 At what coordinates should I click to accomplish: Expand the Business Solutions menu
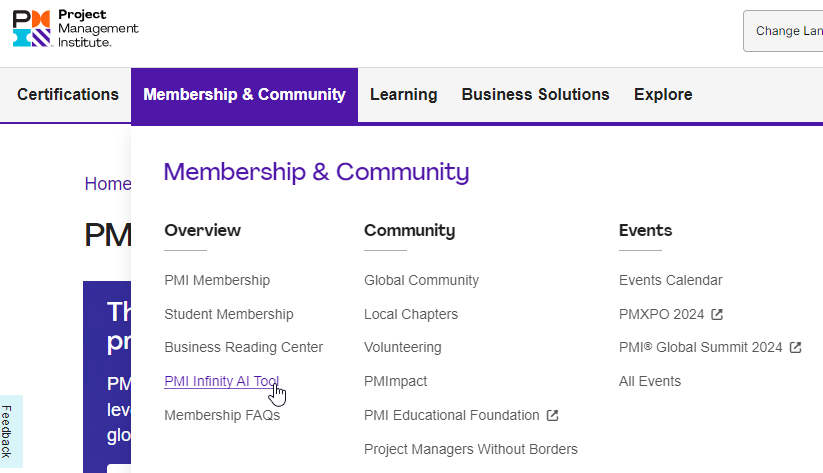pyautogui.click(x=535, y=95)
